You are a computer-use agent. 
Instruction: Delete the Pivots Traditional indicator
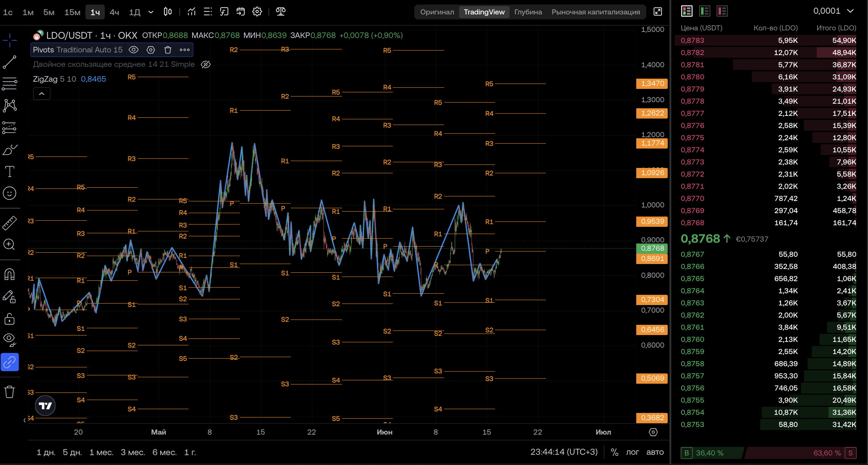168,50
